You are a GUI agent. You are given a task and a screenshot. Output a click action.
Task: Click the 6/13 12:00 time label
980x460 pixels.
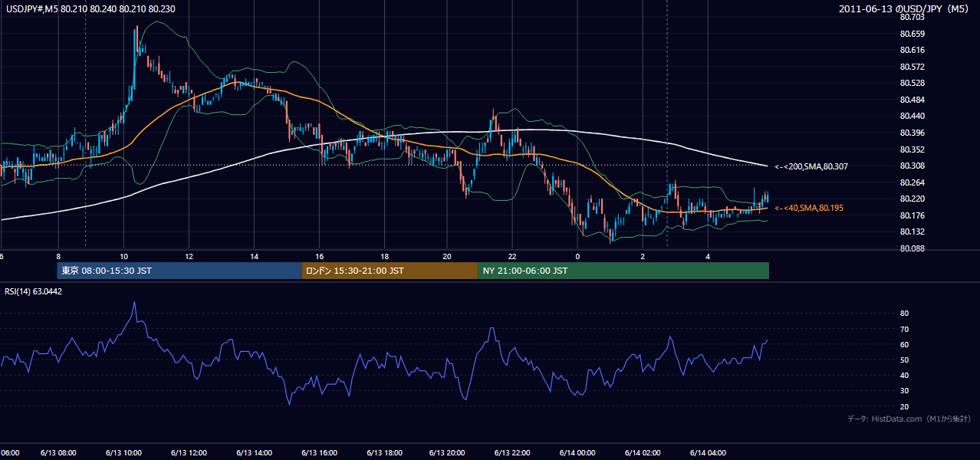[x=189, y=453]
